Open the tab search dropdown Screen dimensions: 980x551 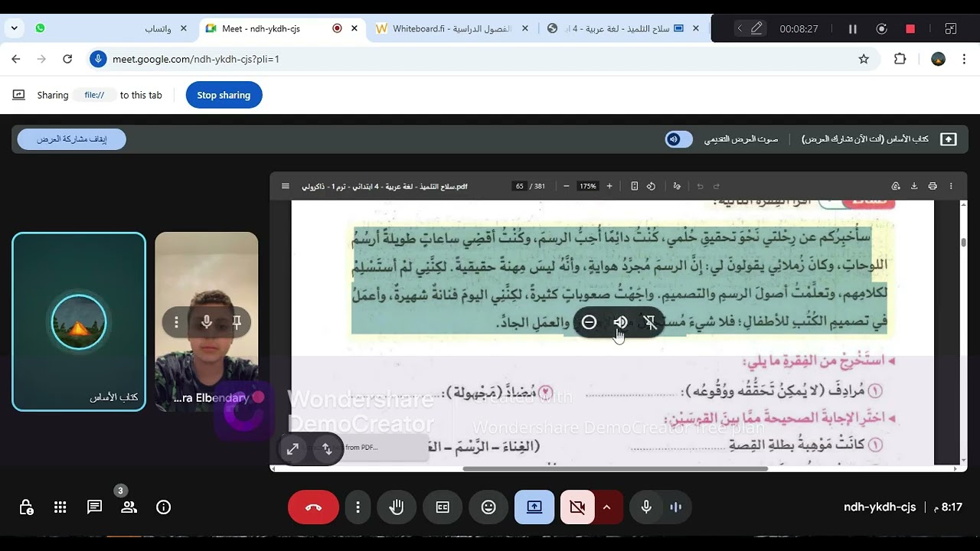[15, 28]
